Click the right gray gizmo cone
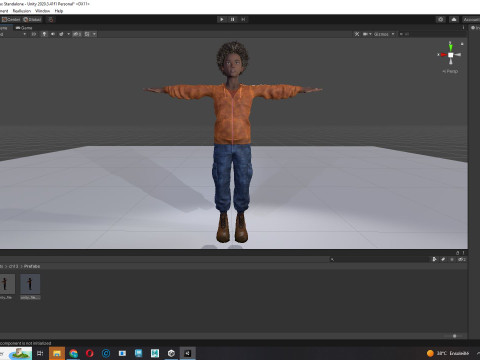Viewport: 480px width, 360px height. [x=457, y=55]
